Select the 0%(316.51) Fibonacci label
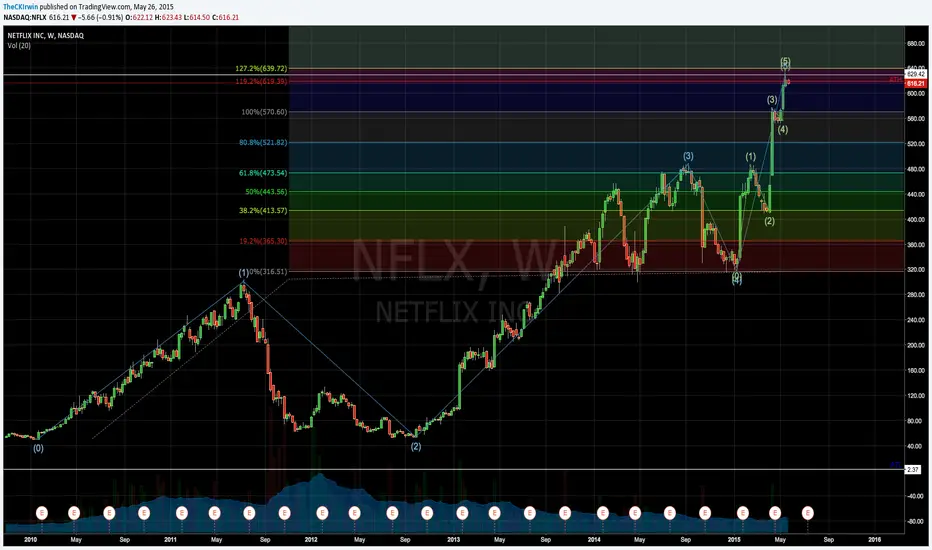This screenshot has height=550, width=932. point(268,271)
